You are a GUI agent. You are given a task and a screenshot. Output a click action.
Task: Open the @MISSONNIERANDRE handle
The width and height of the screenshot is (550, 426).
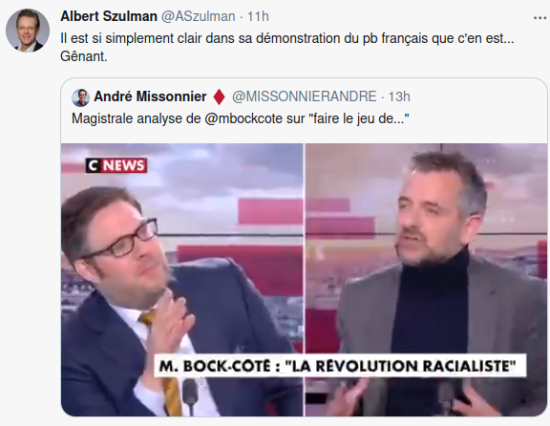[304, 96]
